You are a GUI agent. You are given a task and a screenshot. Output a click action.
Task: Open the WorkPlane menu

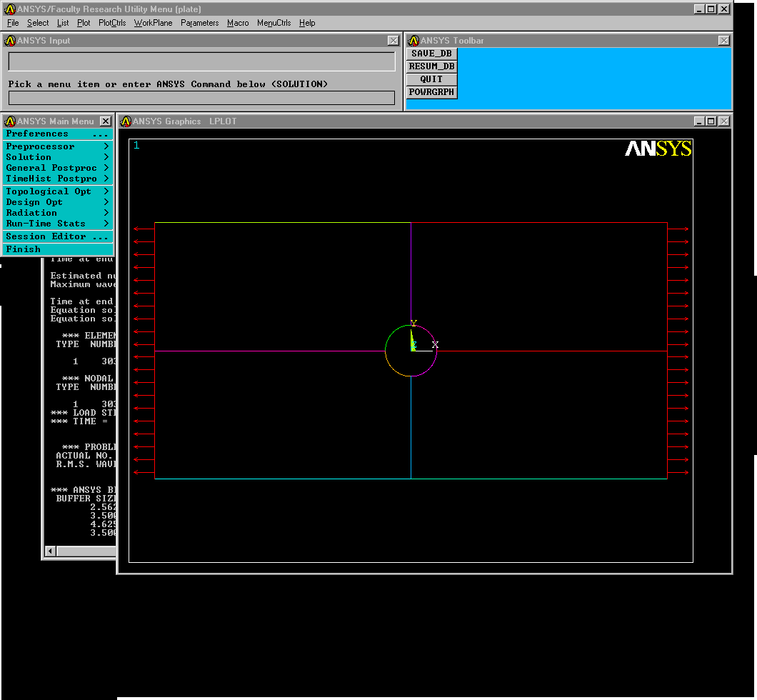coord(153,23)
